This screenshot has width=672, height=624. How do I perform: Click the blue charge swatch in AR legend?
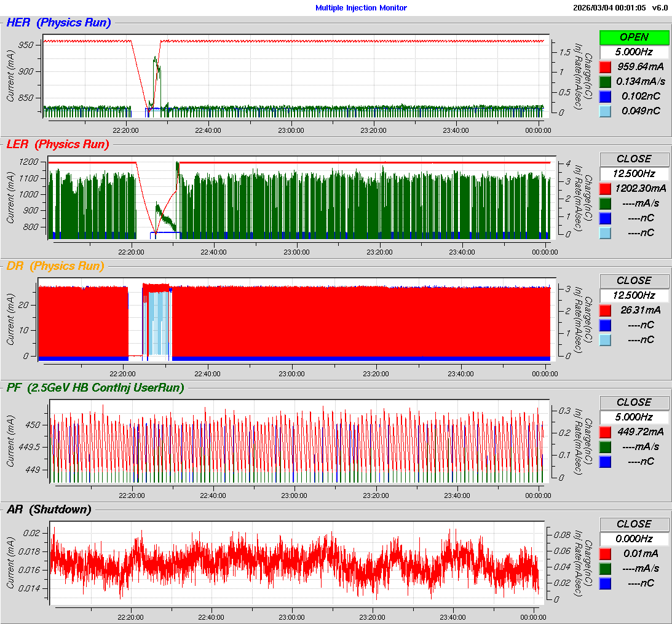click(605, 583)
